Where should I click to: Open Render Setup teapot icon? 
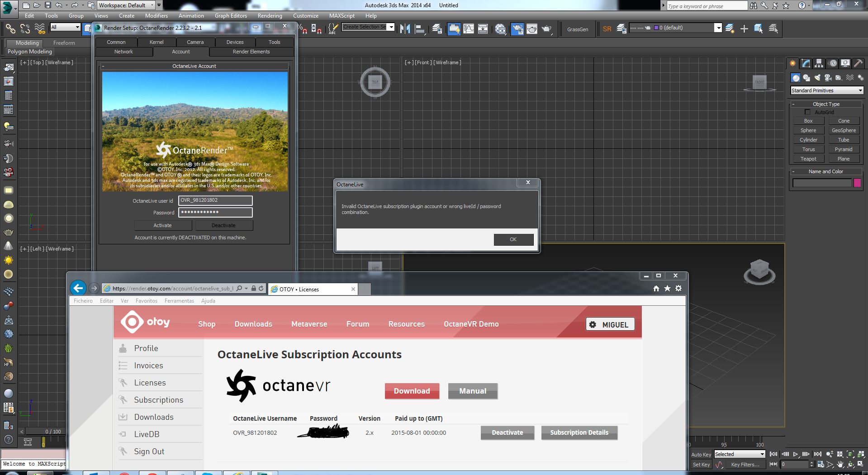tap(517, 29)
